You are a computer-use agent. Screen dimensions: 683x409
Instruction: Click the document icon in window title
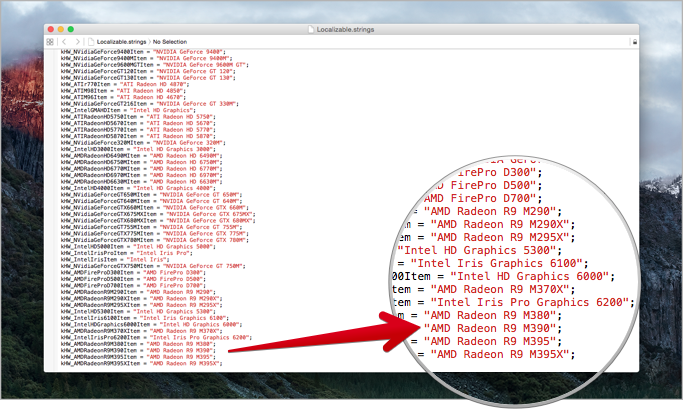311,29
